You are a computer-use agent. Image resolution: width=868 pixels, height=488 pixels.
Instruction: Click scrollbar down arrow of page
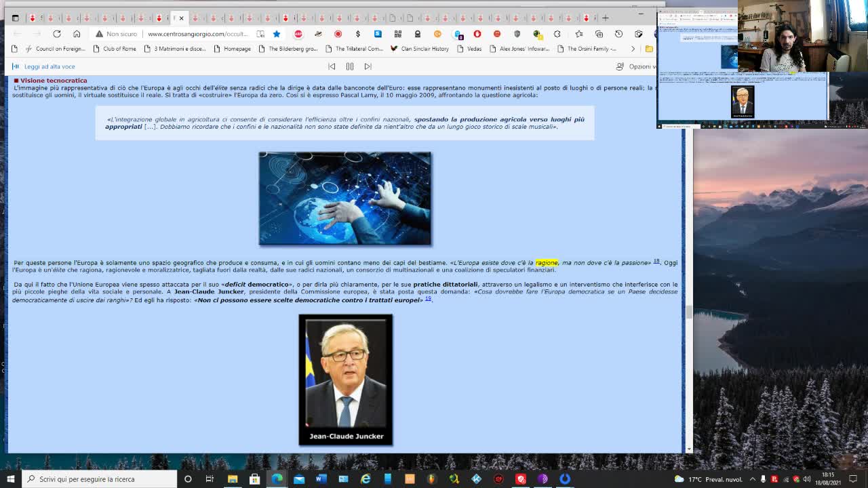(x=689, y=449)
